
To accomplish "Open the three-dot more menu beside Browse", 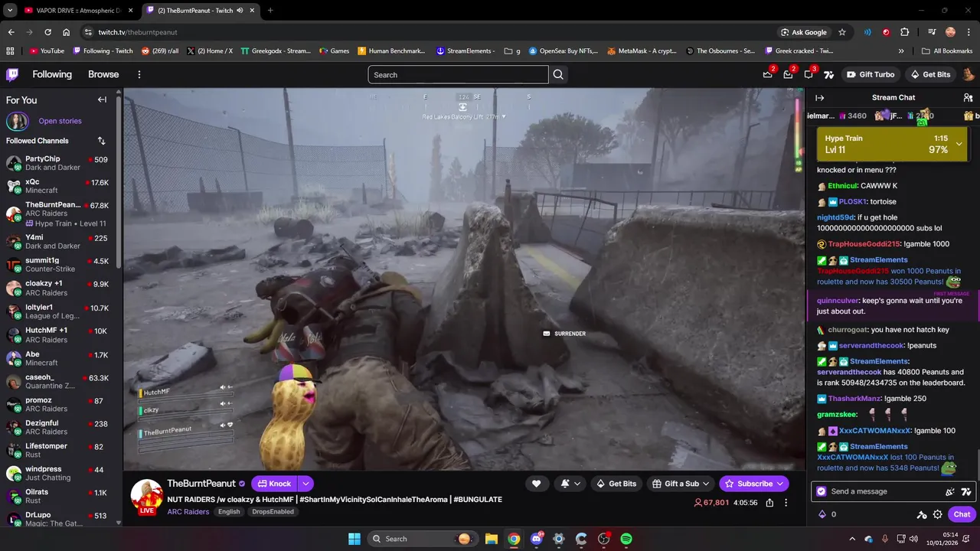I will pyautogui.click(x=139, y=74).
